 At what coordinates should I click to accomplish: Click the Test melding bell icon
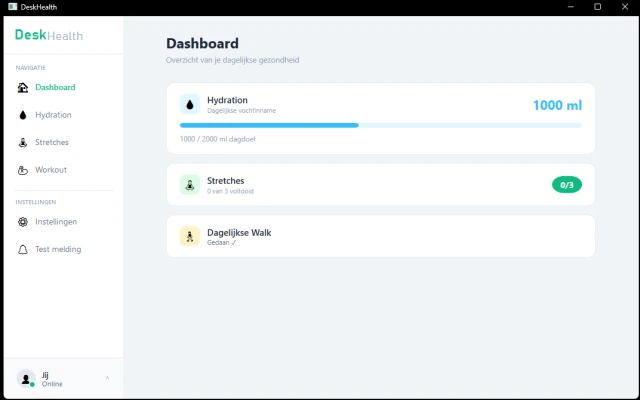[23, 249]
